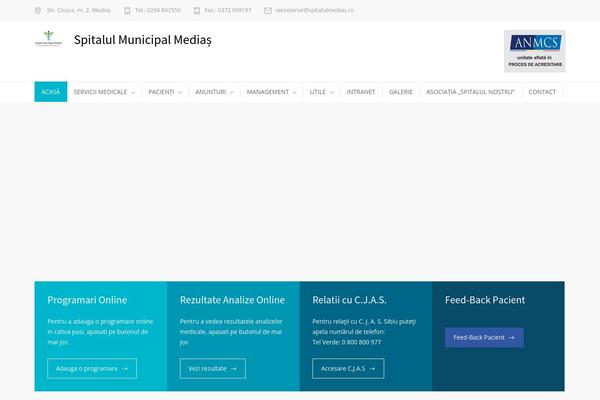Click the Feed-Back Pacient card heading

tap(485, 300)
